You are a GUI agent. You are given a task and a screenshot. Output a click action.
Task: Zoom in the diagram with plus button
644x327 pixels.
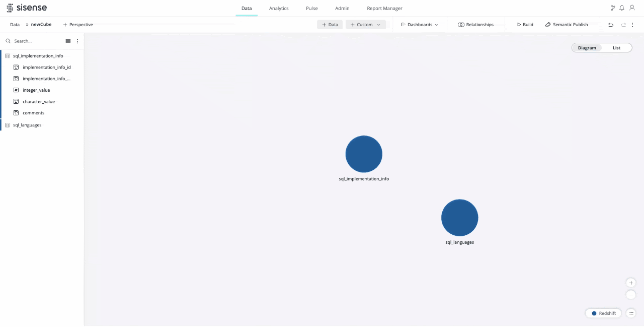pyautogui.click(x=631, y=283)
